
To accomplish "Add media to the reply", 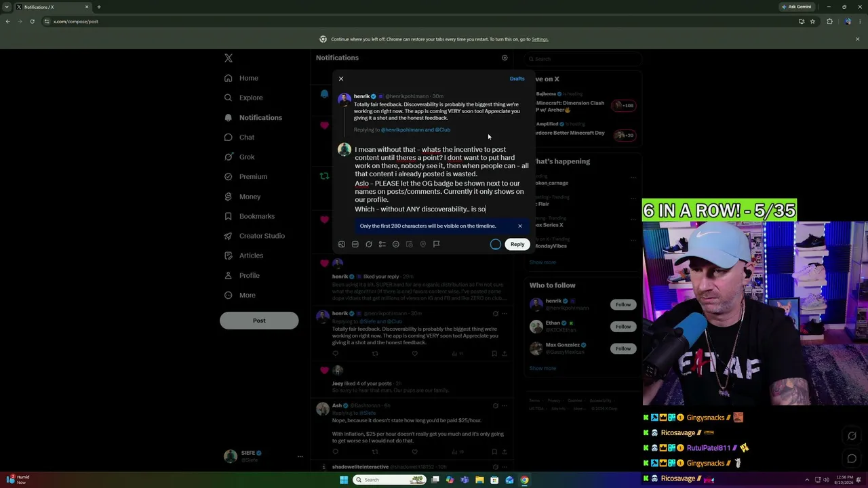I will 342,244.
